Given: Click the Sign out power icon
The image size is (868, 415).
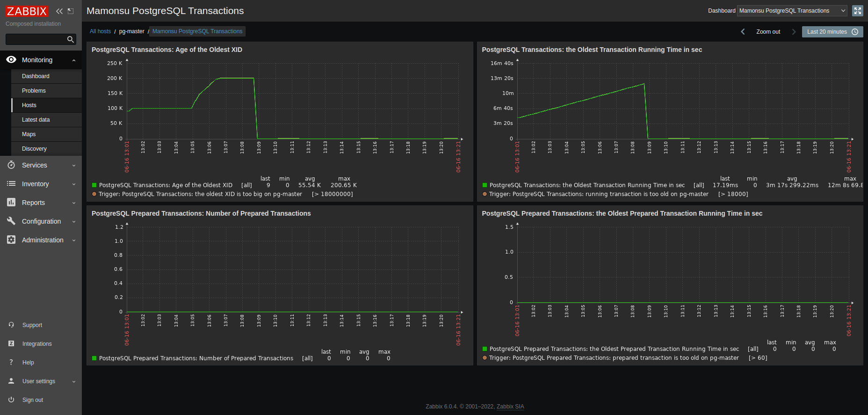Looking at the screenshot, I should 11,400.
